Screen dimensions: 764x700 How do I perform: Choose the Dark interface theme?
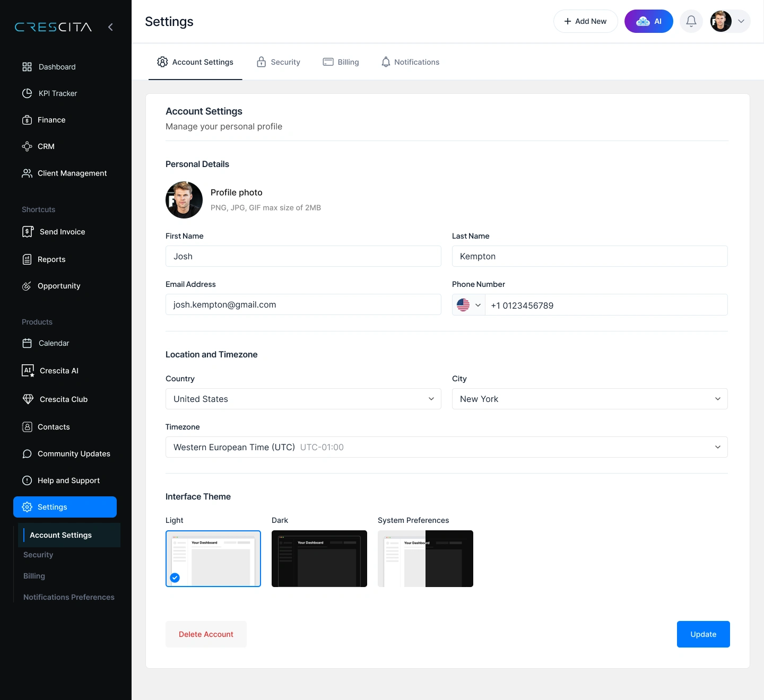tap(319, 558)
